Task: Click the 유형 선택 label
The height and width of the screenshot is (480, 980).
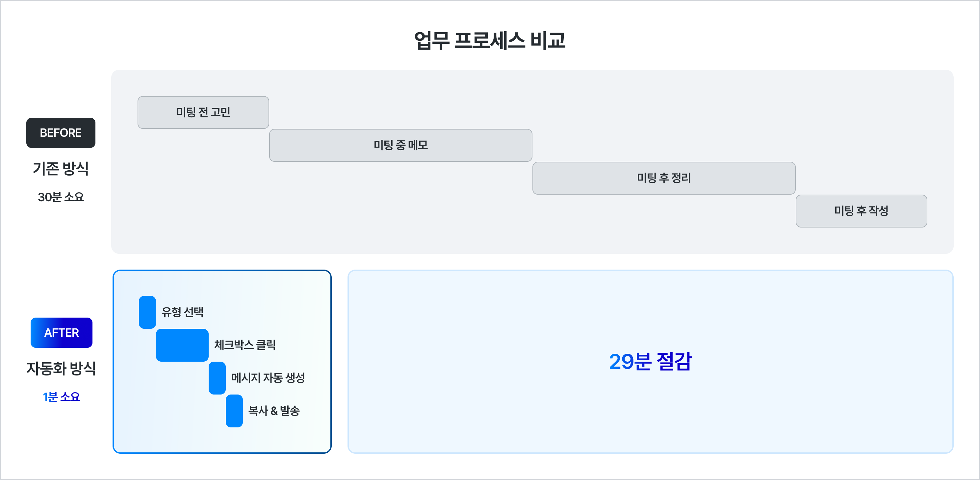Action: point(183,312)
